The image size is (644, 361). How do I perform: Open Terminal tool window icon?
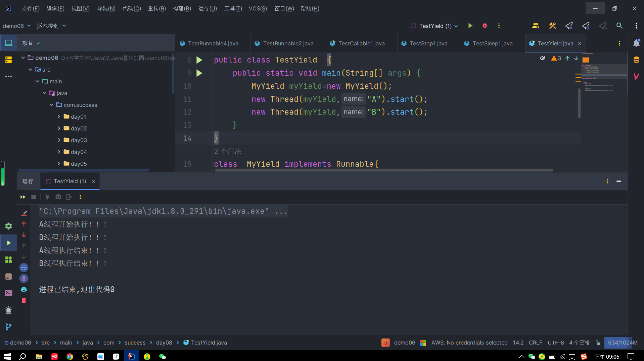click(8, 293)
